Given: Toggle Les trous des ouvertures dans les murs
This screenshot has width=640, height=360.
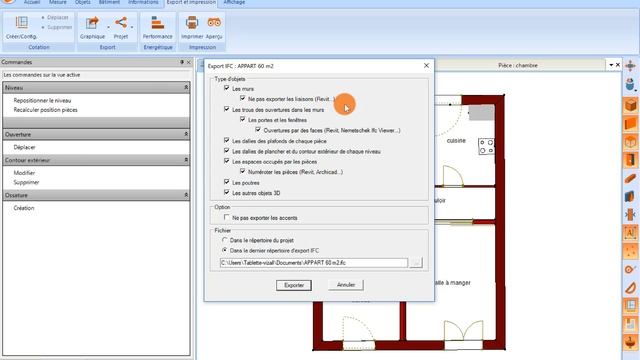Looking at the screenshot, I should tap(227, 109).
